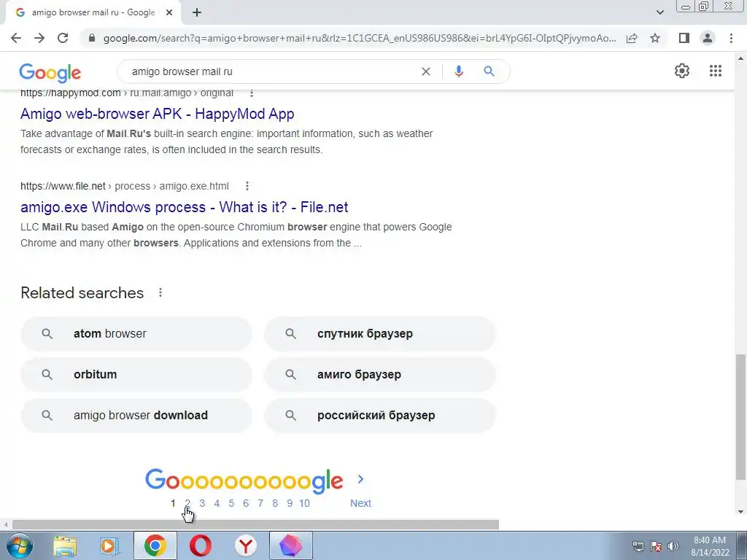The width and height of the screenshot is (747, 560).
Task: Open the Google apps grid icon
Action: click(x=715, y=71)
